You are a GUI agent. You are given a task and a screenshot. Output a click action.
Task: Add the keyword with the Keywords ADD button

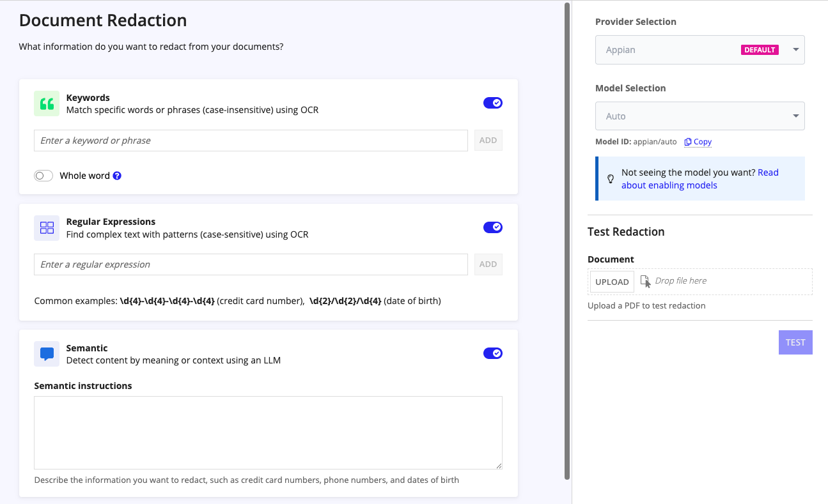pos(488,141)
